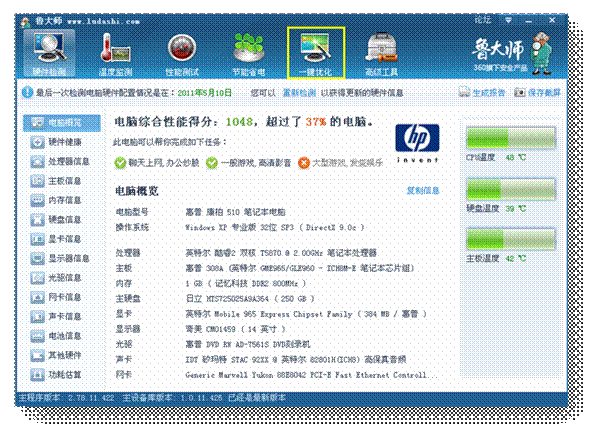This screenshot has width=603, height=440.
Task: Open the 论坛 forum link in title bar
Action: point(483,19)
